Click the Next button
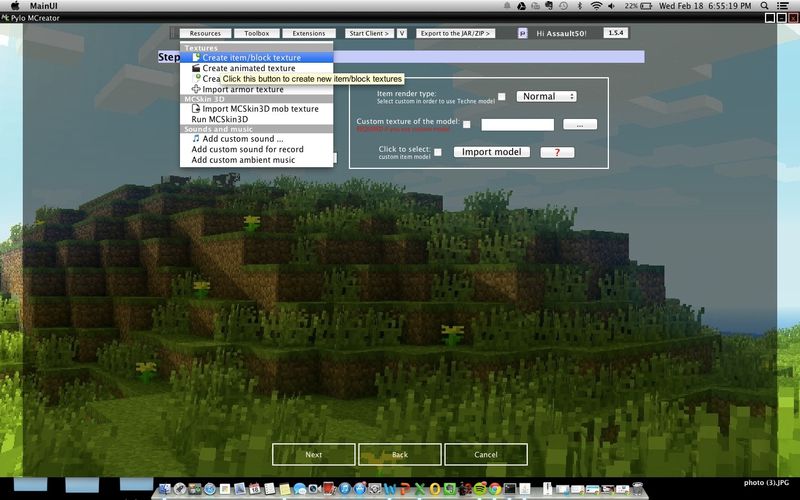Image resolution: width=800 pixels, height=500 pixels. click(x=313, y=455)
